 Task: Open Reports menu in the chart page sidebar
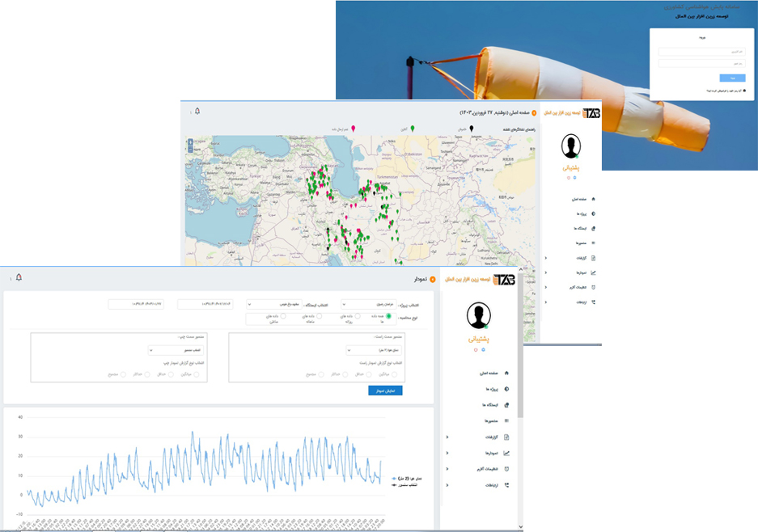506,437
